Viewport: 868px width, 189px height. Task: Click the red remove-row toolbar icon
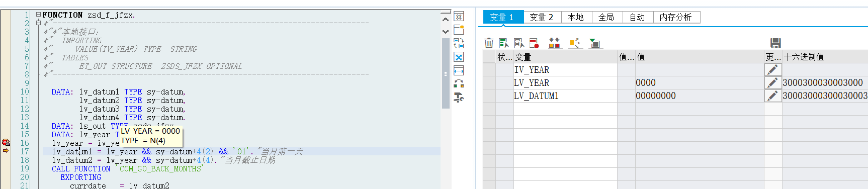(534, 43)
